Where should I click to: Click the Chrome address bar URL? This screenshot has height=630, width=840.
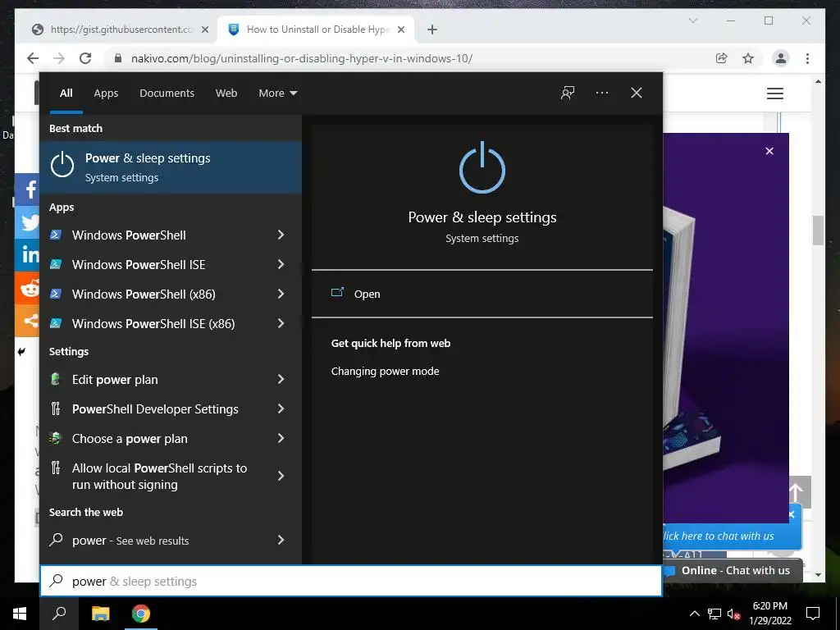pyautogui.click(x=302, y=58)
